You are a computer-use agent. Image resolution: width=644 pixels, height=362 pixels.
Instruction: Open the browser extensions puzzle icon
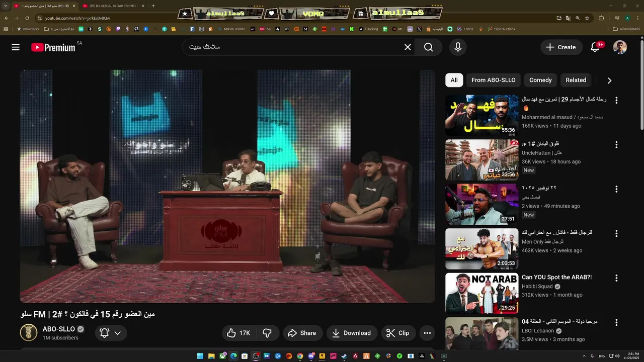click(601, 18)
